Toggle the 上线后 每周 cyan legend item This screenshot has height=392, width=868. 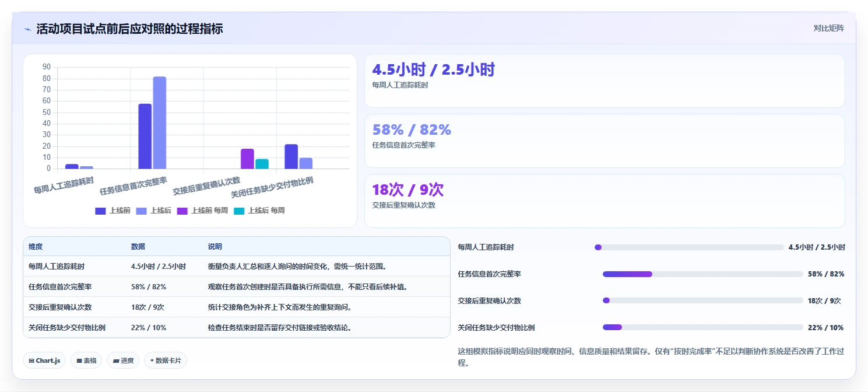tap(259, 211)
